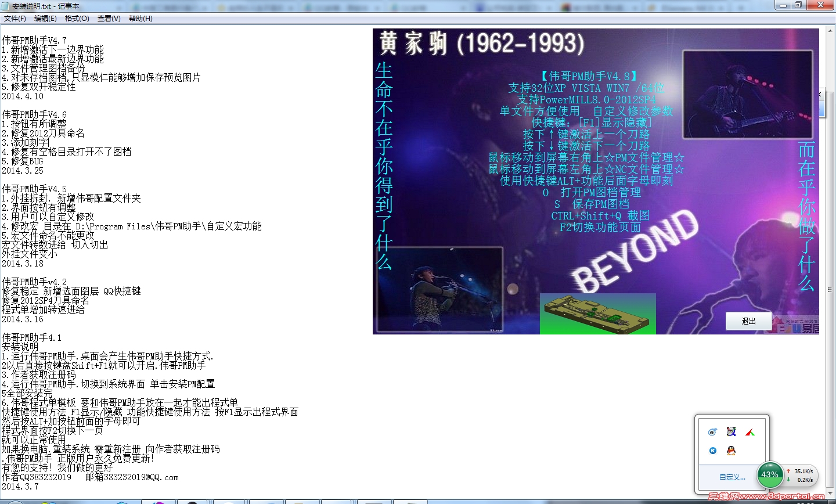Click the line 3.用户可以自定义修改

click(48, 217)
